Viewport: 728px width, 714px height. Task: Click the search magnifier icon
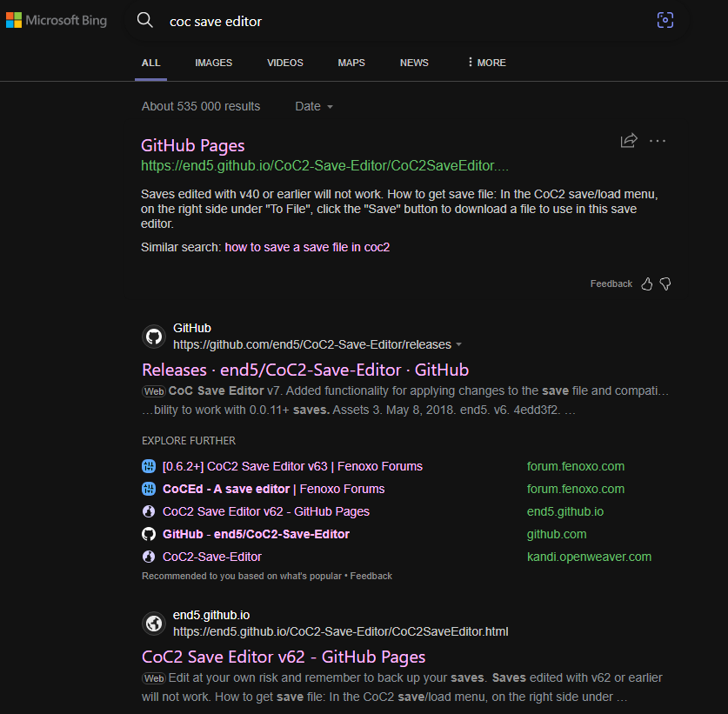point(145,20)
